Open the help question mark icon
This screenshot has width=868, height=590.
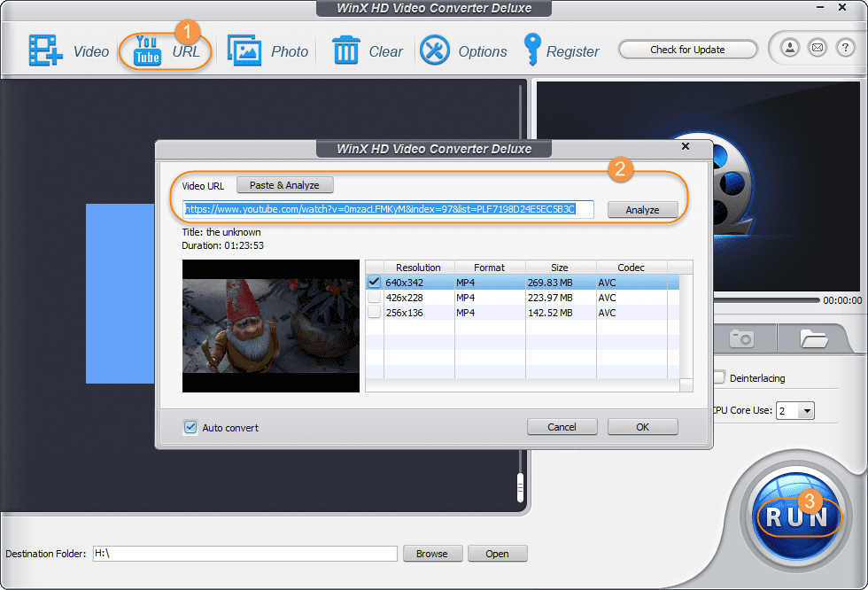pyautogui.click(x=845, y=48)
